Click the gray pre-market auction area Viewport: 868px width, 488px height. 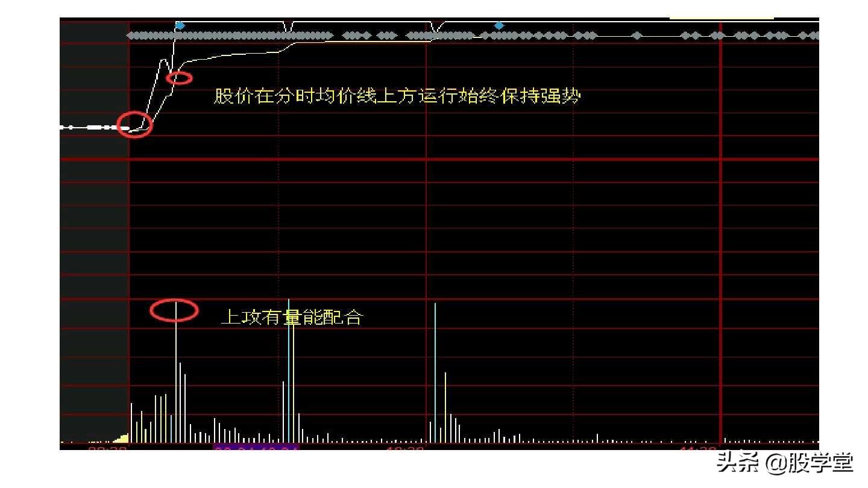(95, 241)
